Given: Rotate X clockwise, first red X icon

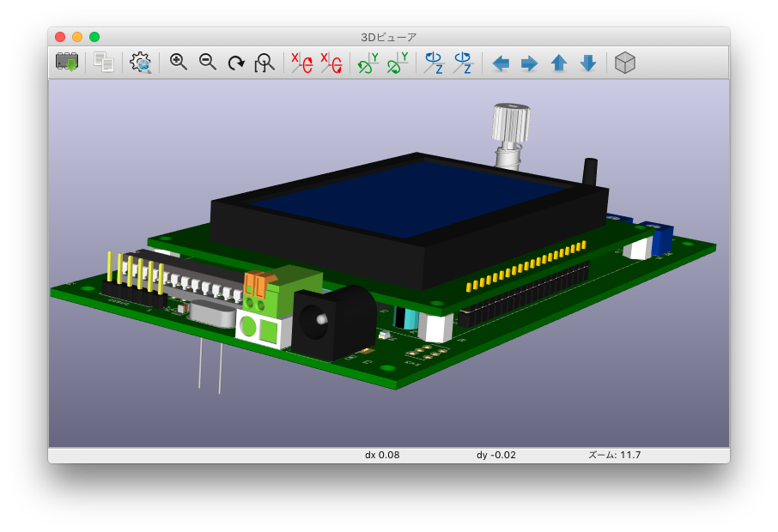Looking at the screenshot, I should [x=302, y=63].
